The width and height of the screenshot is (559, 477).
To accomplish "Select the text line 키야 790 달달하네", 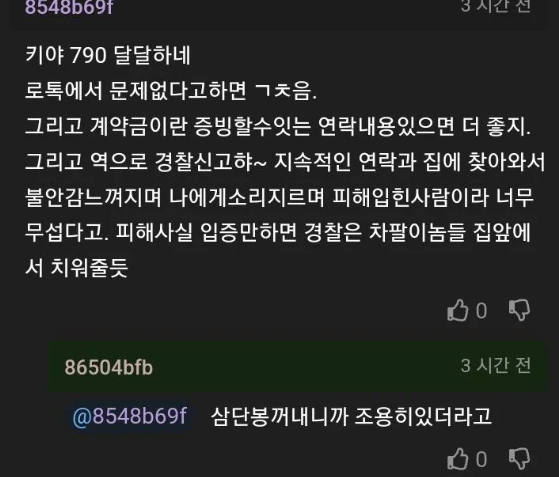I will tap(108, 56).
